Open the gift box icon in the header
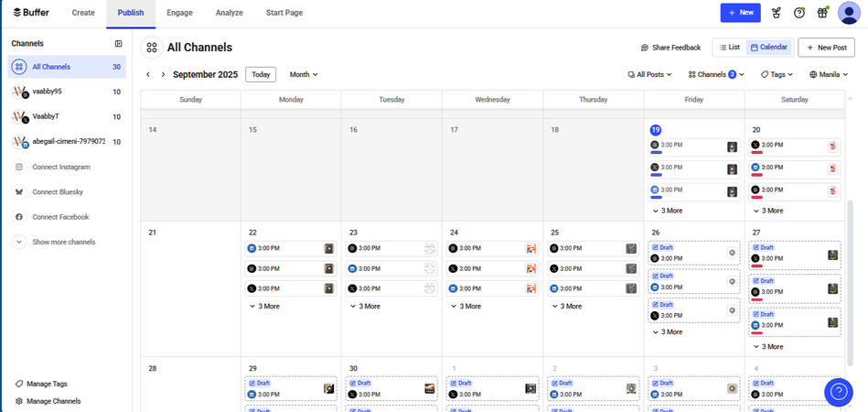 click(822, 13)
